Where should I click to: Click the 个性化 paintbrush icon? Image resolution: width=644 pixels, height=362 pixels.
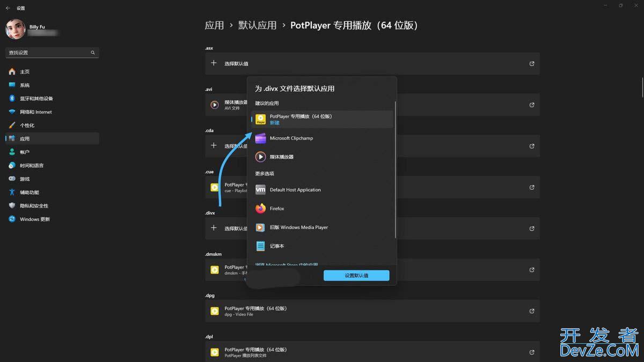pos(12,125)
